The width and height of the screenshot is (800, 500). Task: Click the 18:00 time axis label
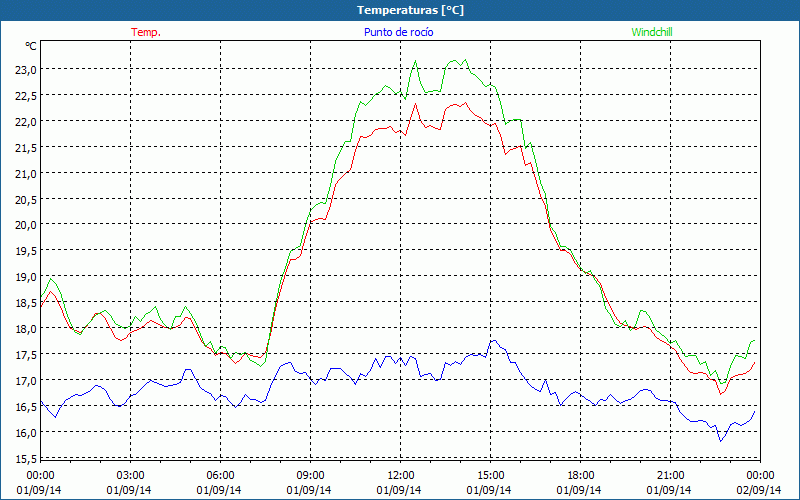tap(581, 476)
